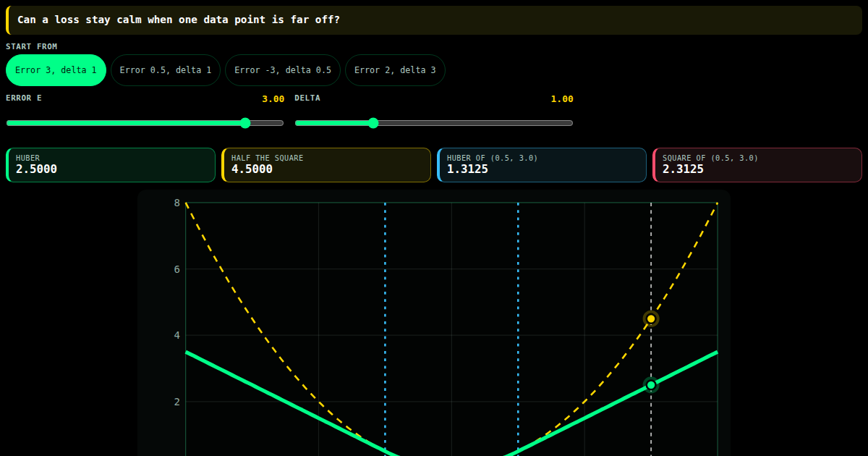Click the y-axis label 8

(177, 203)
